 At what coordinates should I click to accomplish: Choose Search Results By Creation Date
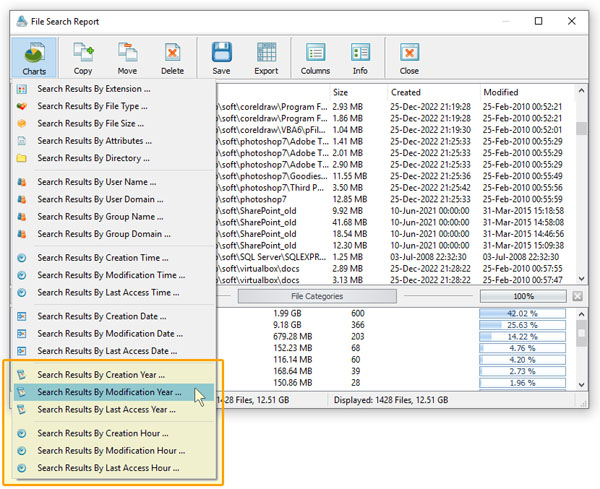coord(114,316)
